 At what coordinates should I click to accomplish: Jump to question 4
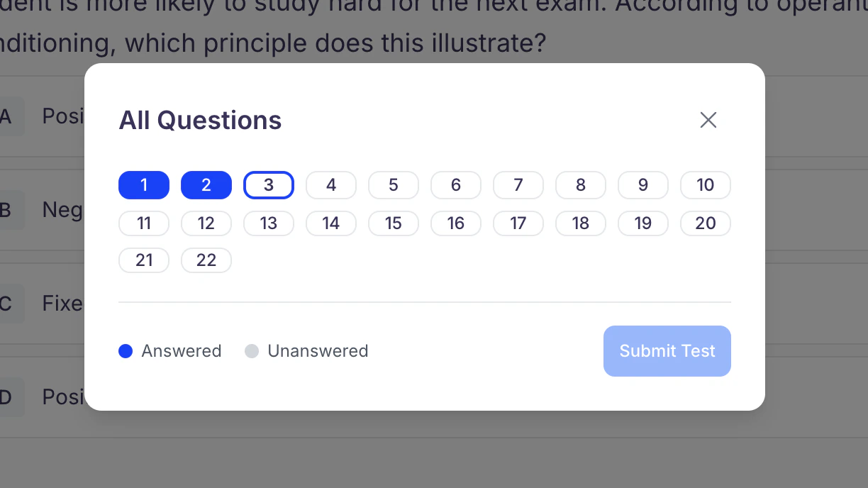point(331,185)
